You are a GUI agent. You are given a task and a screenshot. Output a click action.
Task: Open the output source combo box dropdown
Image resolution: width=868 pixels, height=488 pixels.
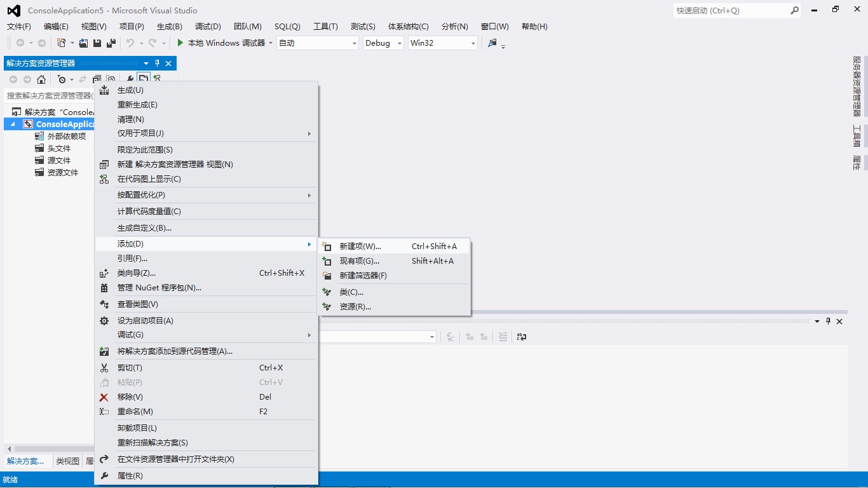(432, 337)
